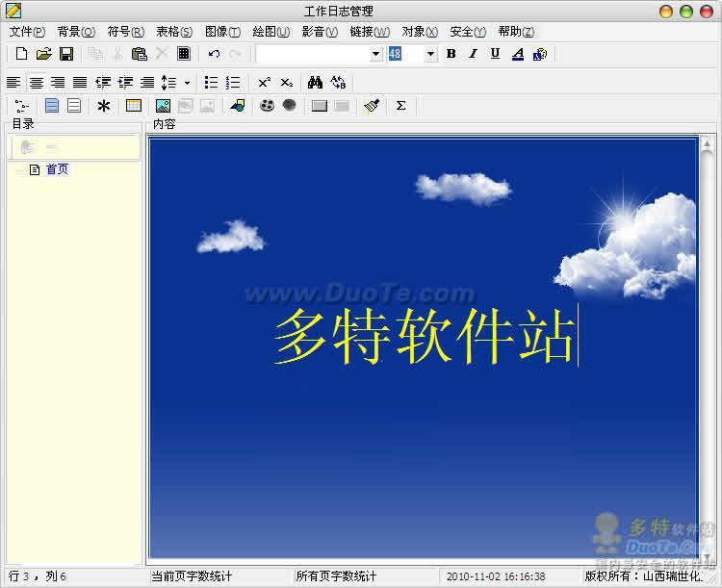Screen dimensions: 722x588
Task: Insert special symbol with asterisk icon
Action: coord(104,106)
